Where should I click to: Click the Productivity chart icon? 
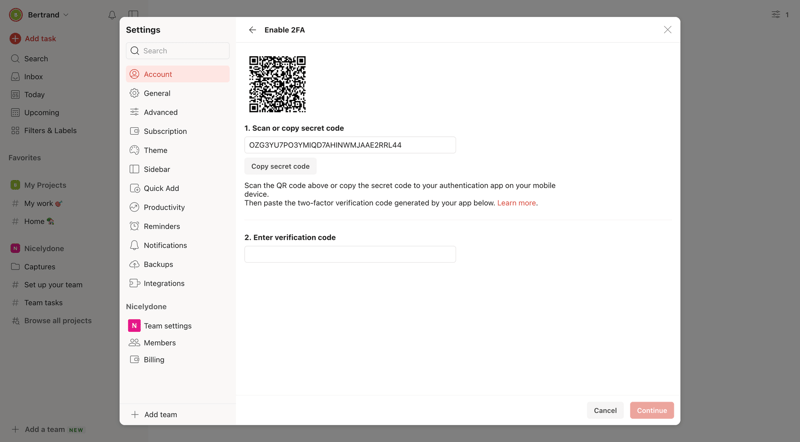134,207
